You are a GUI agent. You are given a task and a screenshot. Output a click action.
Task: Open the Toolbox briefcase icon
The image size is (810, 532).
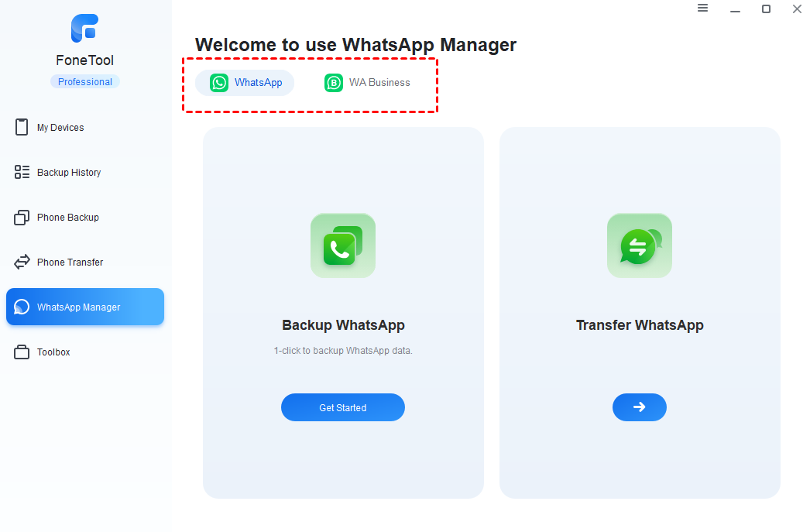click(22, 352)
